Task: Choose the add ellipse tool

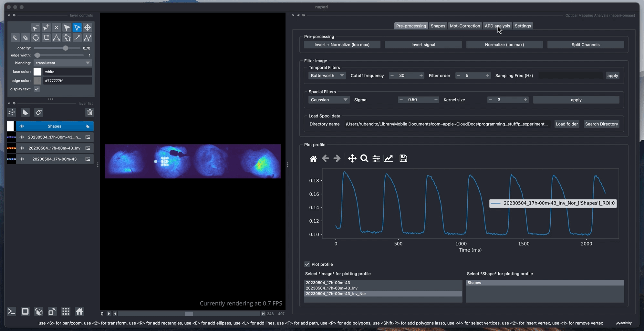Action: (36, 38)
